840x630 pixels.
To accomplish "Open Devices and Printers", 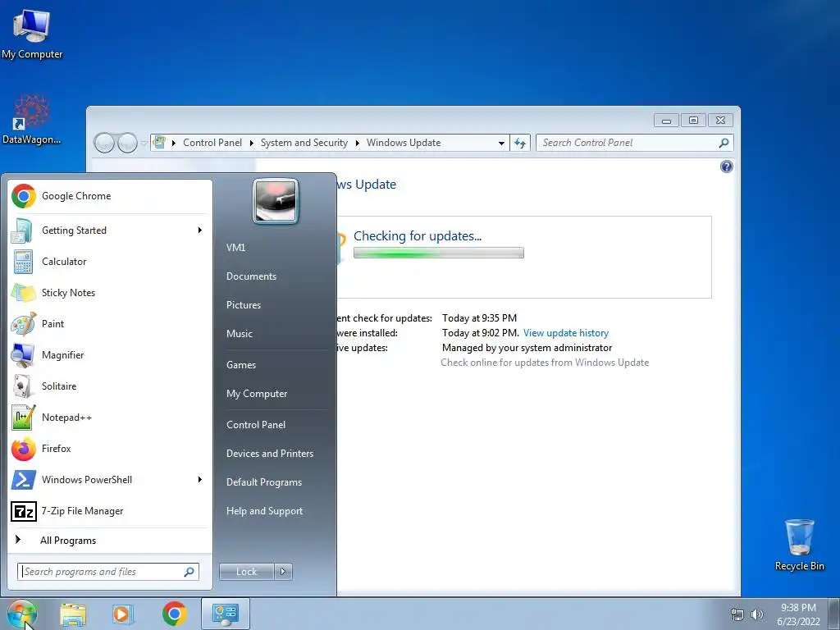I will 269,454.
